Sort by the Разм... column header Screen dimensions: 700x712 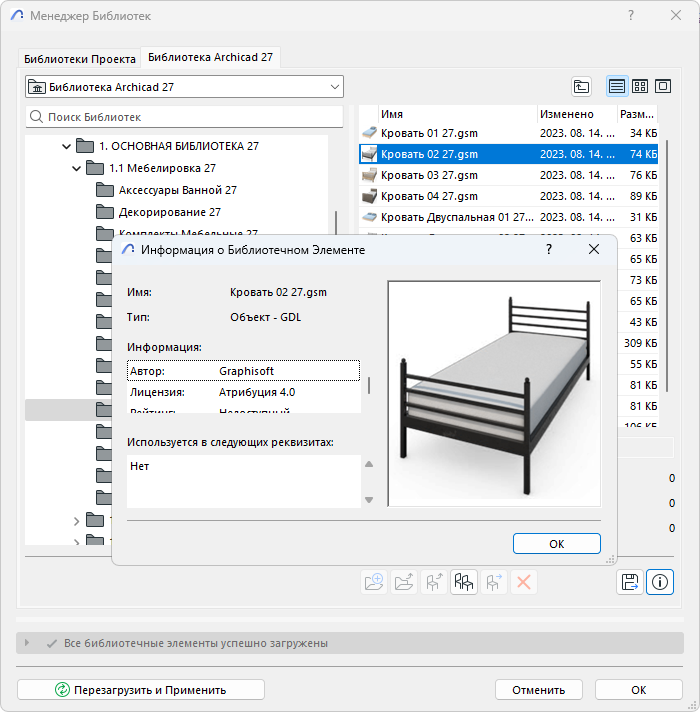[x=637, y=114]
